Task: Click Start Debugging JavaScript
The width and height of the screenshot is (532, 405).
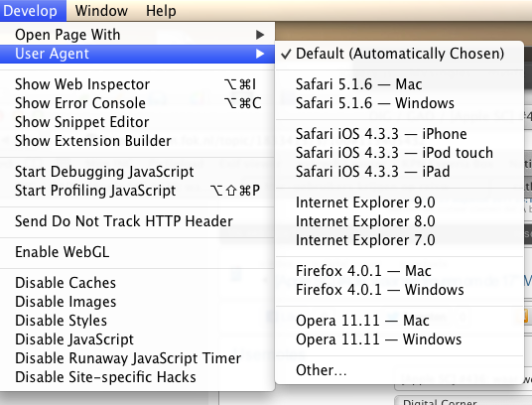Action: coord(137,172)
